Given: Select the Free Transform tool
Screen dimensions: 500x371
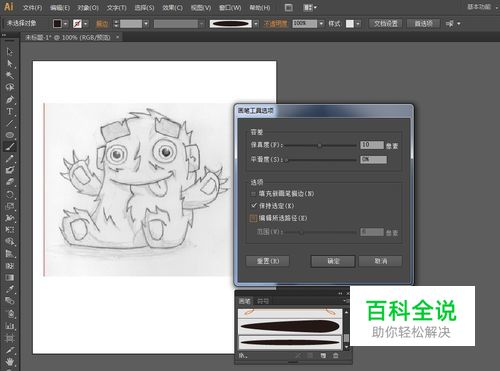Looking at the screenshot, I should [10, 230].
